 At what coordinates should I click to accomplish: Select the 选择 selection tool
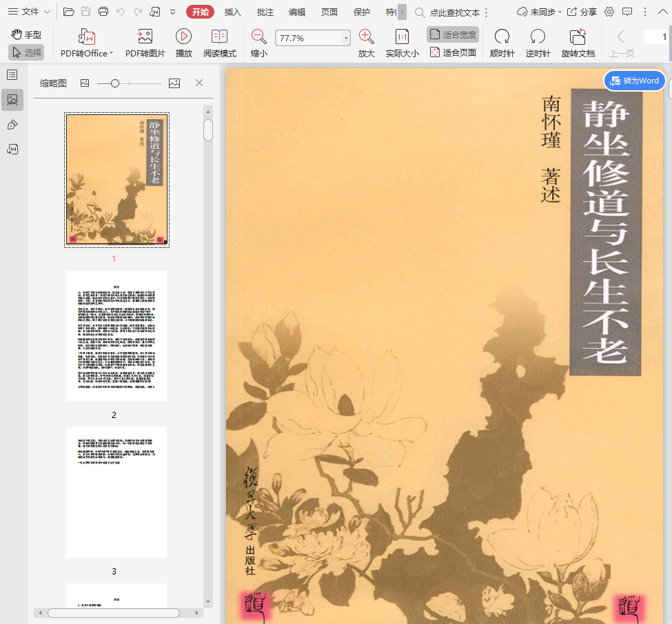click(x=26, y=52)
